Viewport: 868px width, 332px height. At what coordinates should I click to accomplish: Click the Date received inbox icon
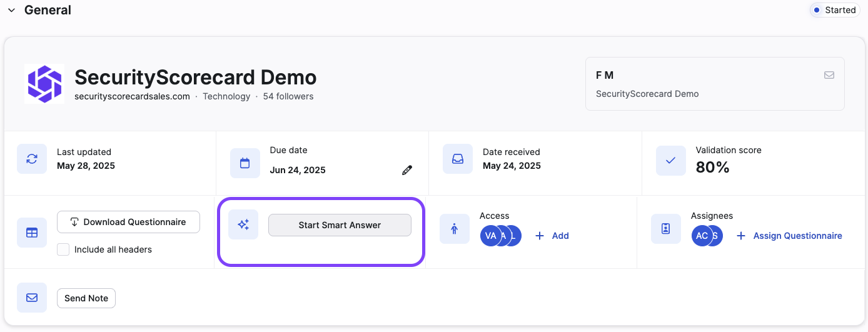(458, 159)
